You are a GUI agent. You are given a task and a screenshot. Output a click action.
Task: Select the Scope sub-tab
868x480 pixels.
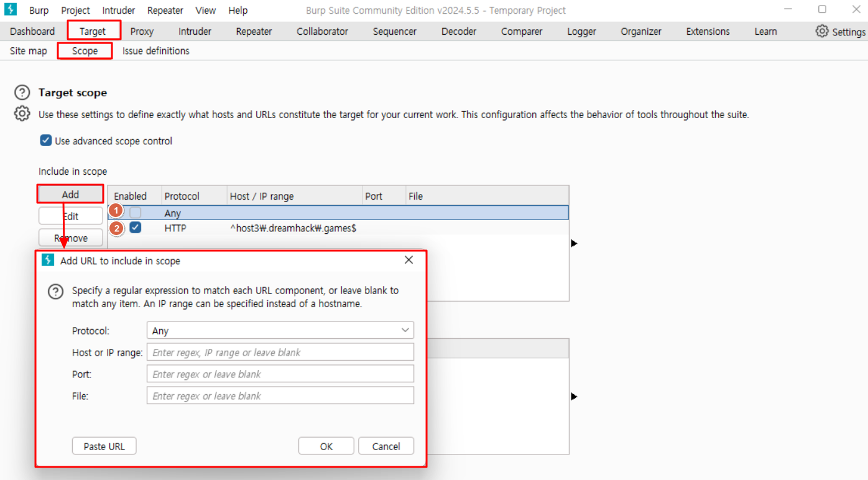85,51
